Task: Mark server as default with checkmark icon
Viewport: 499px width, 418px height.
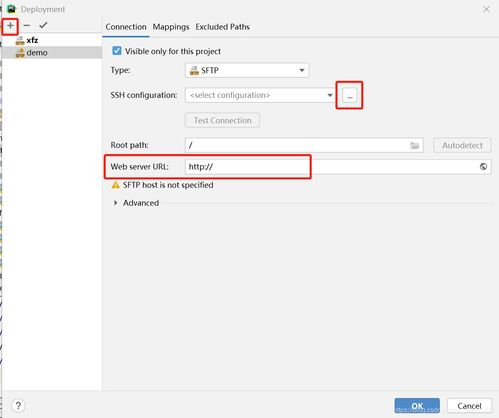Action: tap(43, 25)
